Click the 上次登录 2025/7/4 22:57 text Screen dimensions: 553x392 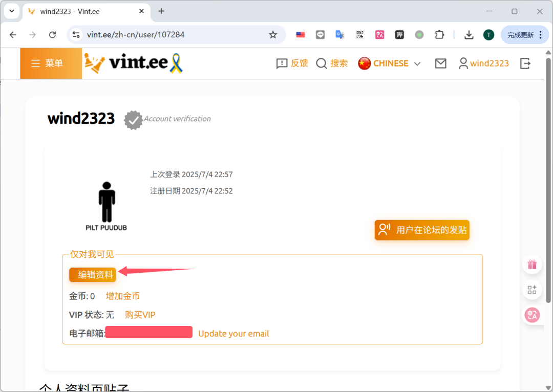pyautogui.click(x=192, y=174)
